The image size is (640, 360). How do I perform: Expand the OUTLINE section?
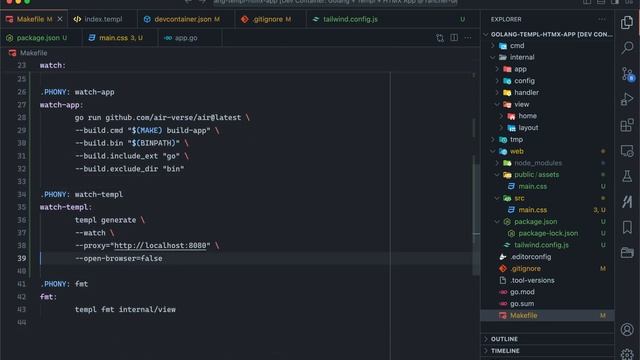tap(504, 339)
